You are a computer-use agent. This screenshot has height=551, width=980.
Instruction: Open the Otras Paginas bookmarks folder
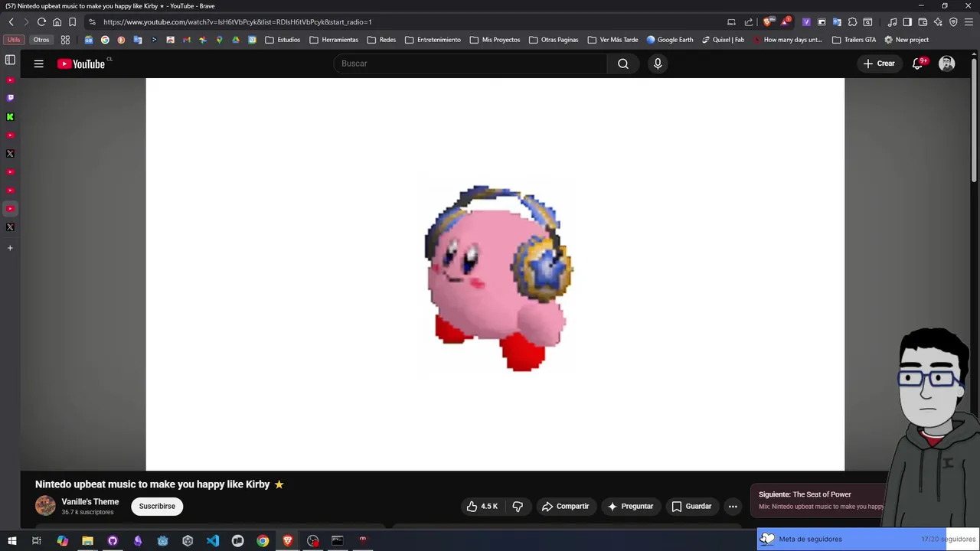click(x=554, y=40)
